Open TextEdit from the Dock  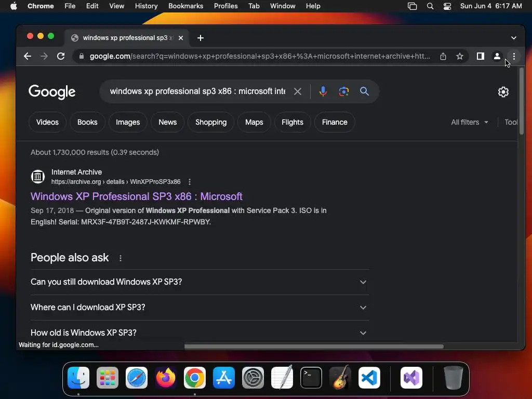pos(282,378)
